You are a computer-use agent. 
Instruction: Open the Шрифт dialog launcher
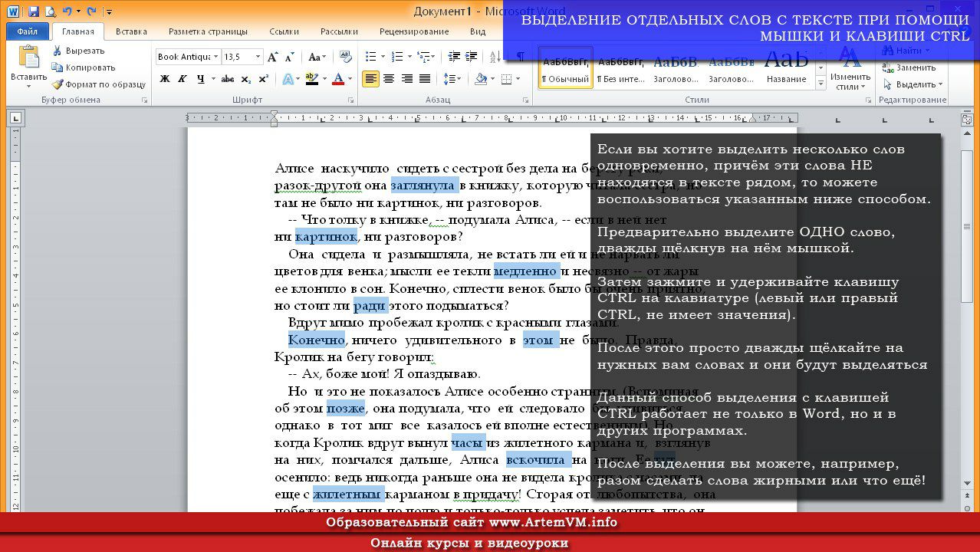[x=353, y=100]
